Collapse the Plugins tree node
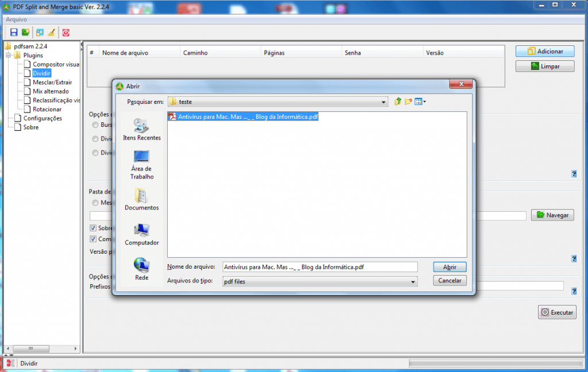The image size is (588, 372). click(x=8, y=55)
